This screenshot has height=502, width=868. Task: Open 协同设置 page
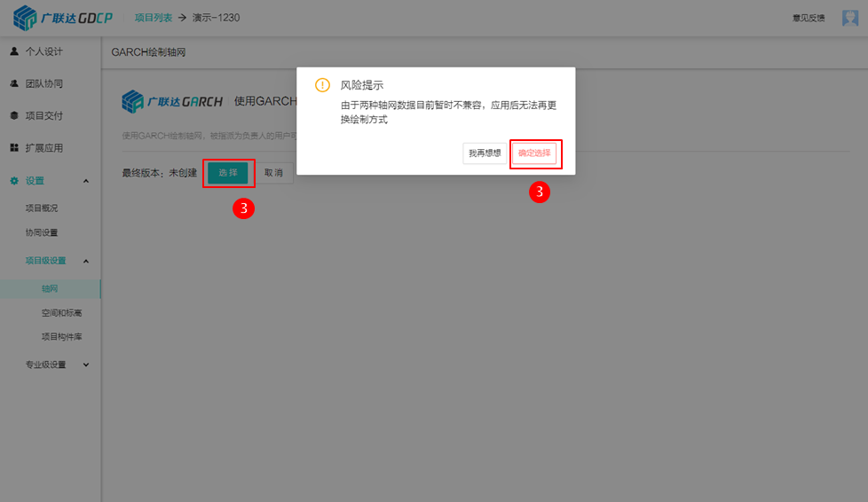coord(42,232)
